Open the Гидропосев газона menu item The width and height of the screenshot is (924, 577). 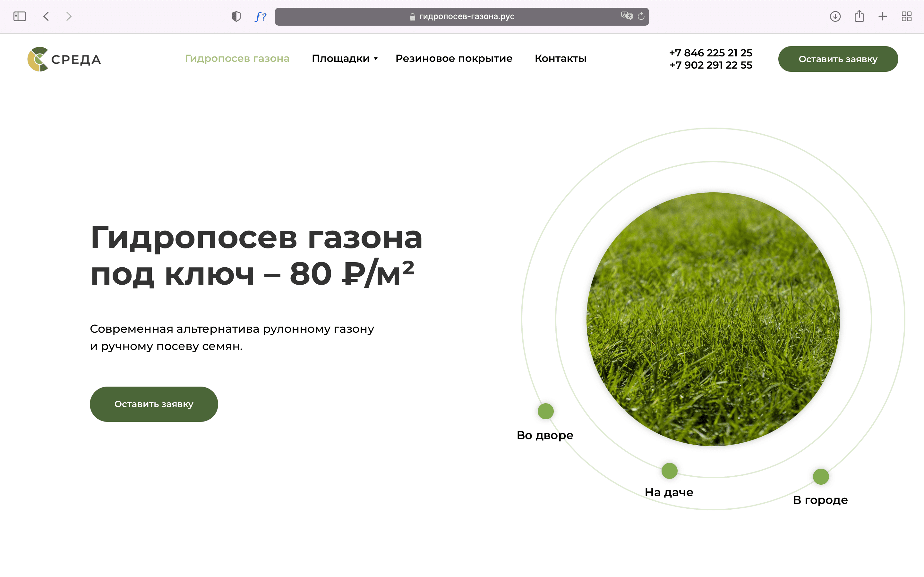pyautogui.click(x=237, y=58)
